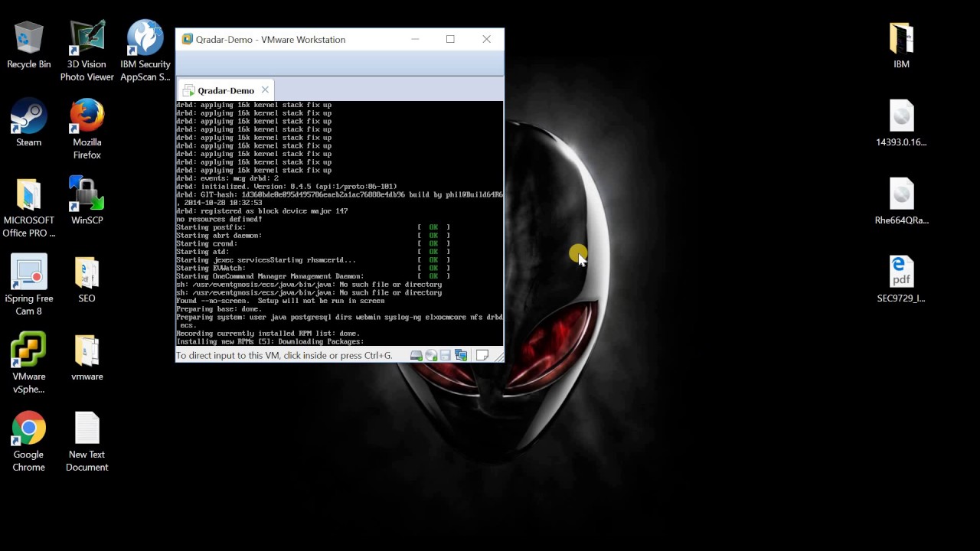The width and height of the screenshot is (980, 551).
Task: Select the IBM folder icon on the desktop
Action: (x=901, y=46)
